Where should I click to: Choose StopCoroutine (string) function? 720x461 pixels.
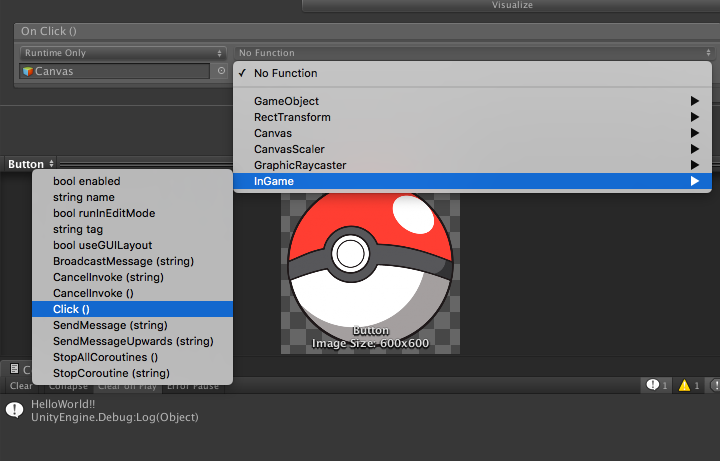132,373
